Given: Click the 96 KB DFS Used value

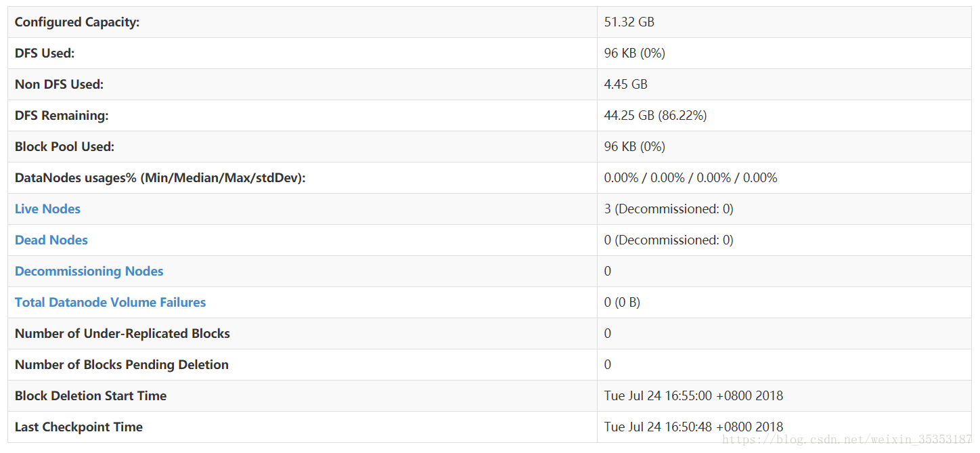Looking at the screenshot, I should (635, 53).
